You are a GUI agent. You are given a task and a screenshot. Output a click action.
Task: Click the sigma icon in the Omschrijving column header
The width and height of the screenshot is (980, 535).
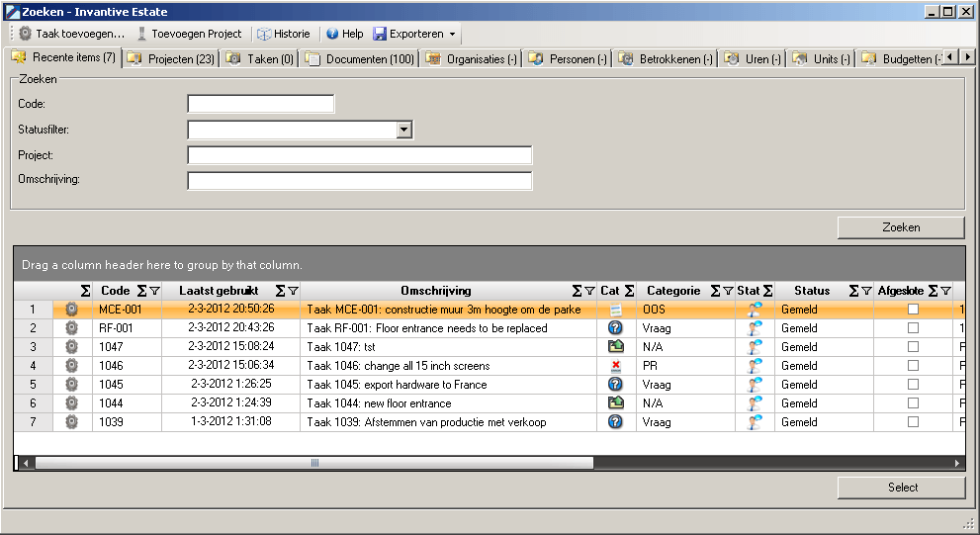[x=577, y=291]
